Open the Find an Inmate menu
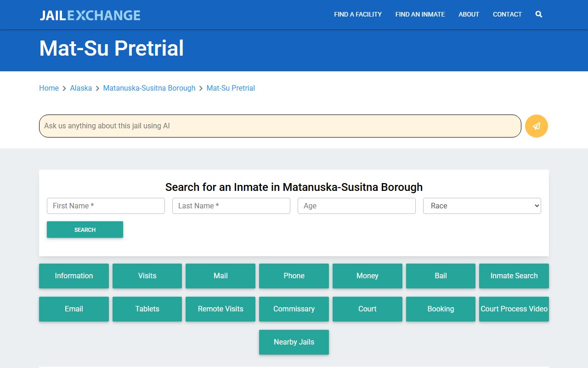Screen dimensions: 588x368 (x=420, y=14)
